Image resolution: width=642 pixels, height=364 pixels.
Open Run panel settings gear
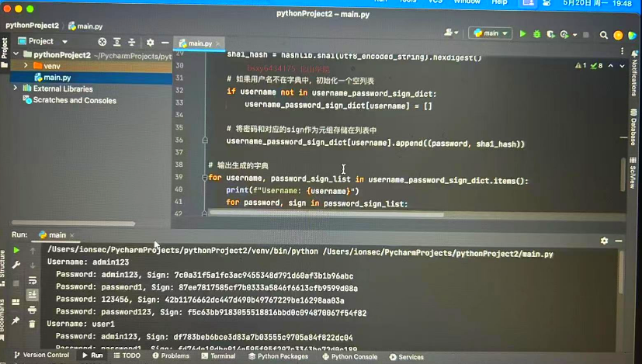point(604,241)
